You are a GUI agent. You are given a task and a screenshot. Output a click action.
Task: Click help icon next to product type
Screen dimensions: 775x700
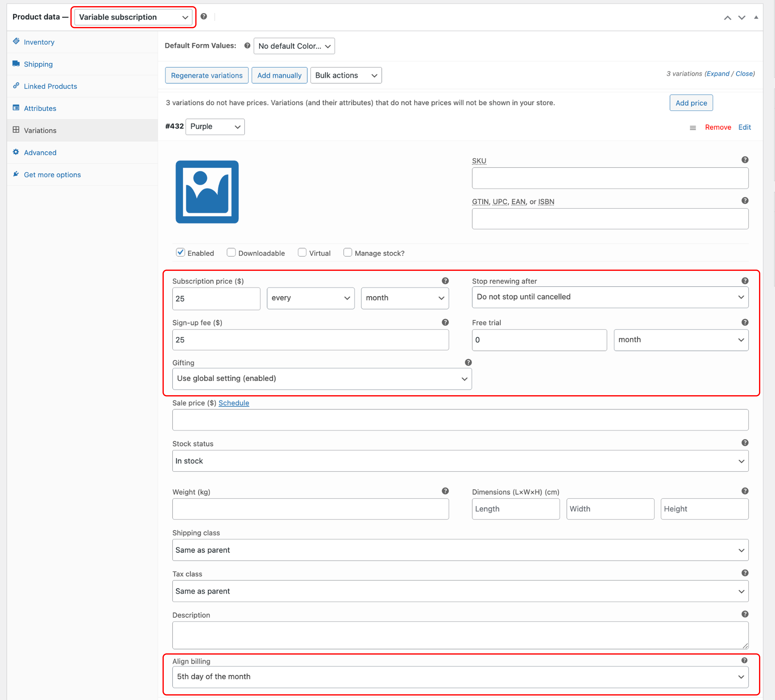click(x=204, y=16)
